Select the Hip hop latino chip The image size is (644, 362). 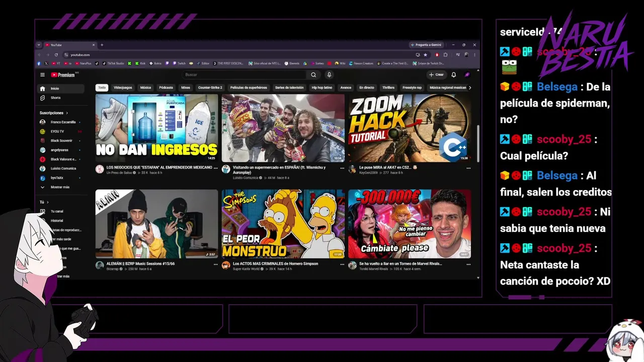click(x=322, y=87)
